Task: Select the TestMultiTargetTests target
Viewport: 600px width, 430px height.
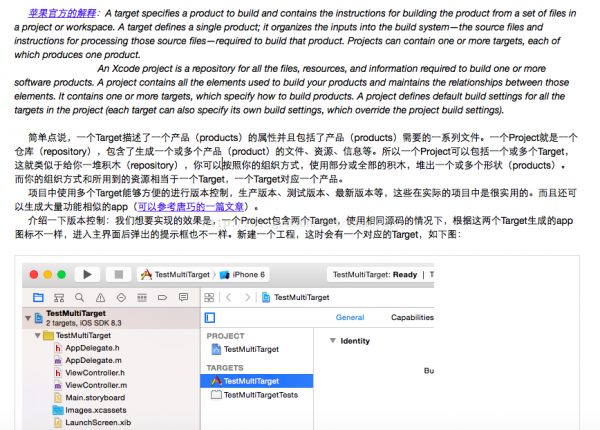Action: [254, 395]
